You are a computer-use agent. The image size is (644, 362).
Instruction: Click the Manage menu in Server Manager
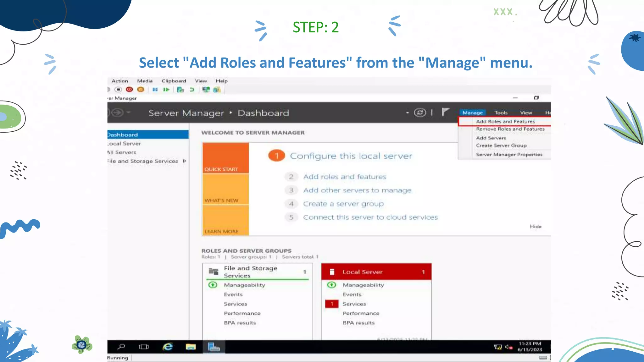tap(473, 112)
